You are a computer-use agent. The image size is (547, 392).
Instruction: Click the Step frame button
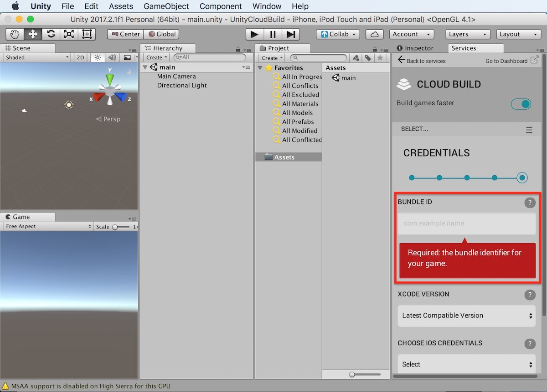[x=290, y=34]
